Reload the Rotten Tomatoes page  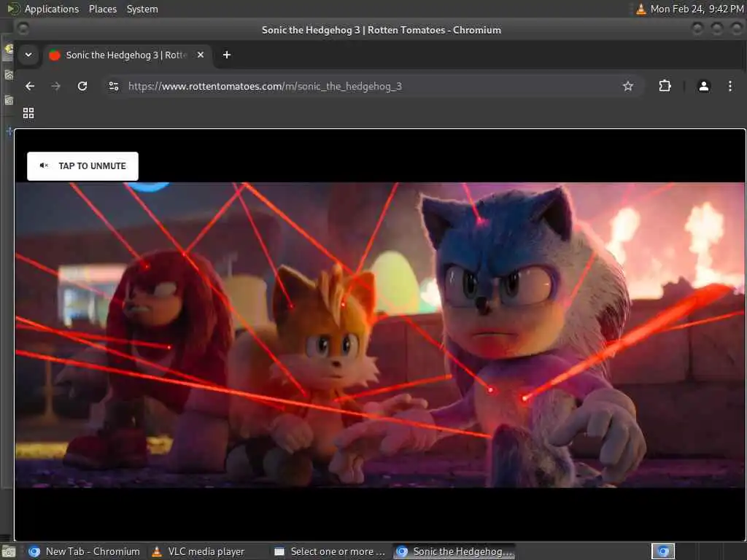coord(82,86)
